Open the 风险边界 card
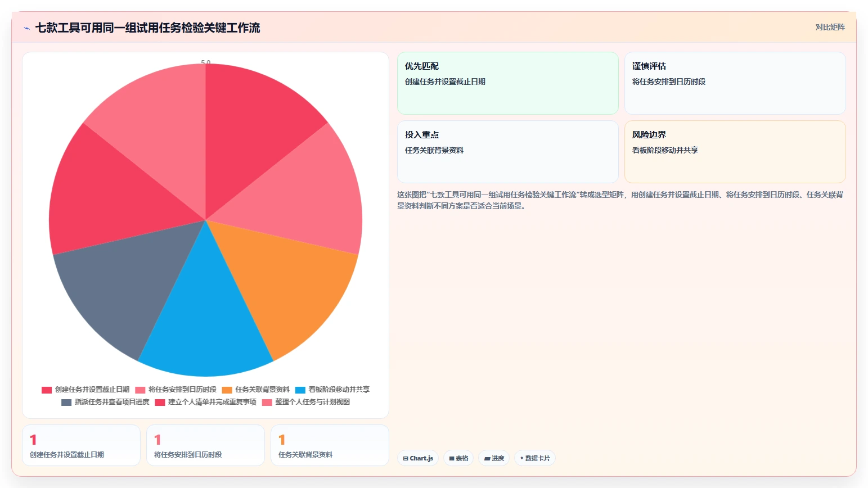The image size is (868, 488). click(x=735, y=152)
